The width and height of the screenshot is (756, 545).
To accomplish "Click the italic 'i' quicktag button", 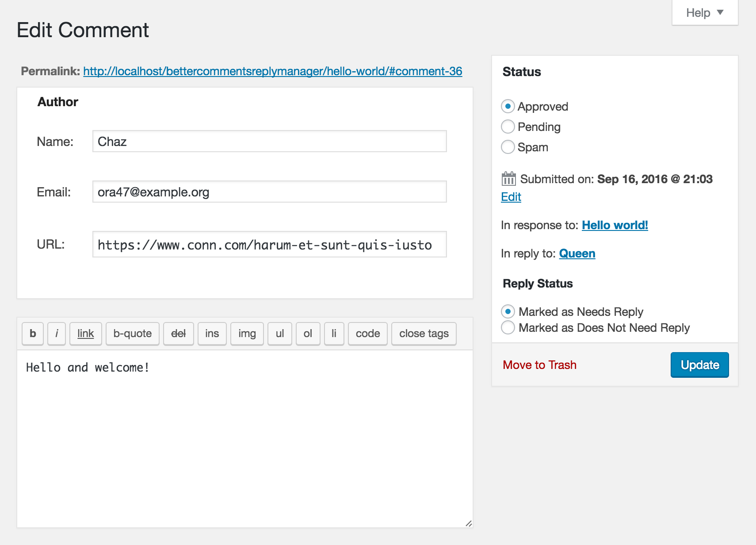I will point(57,334).
